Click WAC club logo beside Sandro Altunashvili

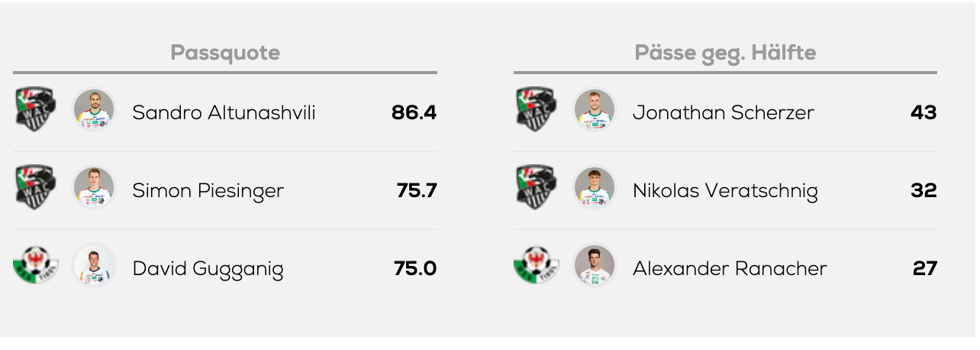coord(35,110)
